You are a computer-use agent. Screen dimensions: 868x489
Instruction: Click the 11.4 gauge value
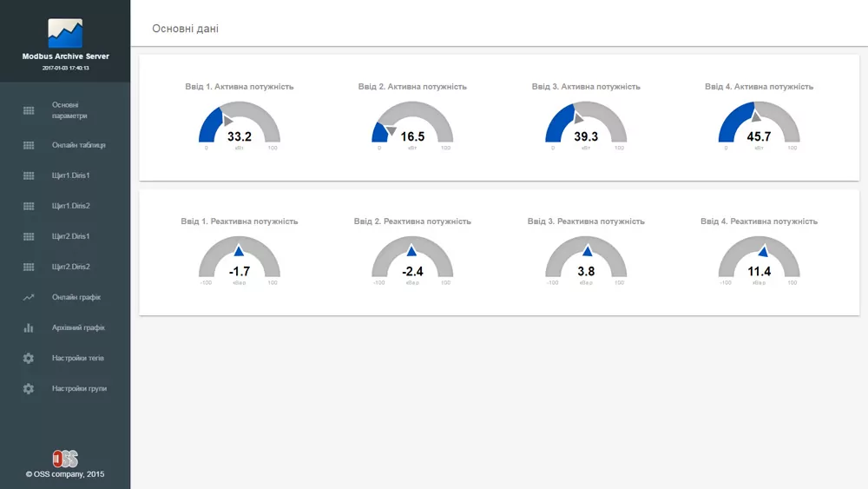759,271
